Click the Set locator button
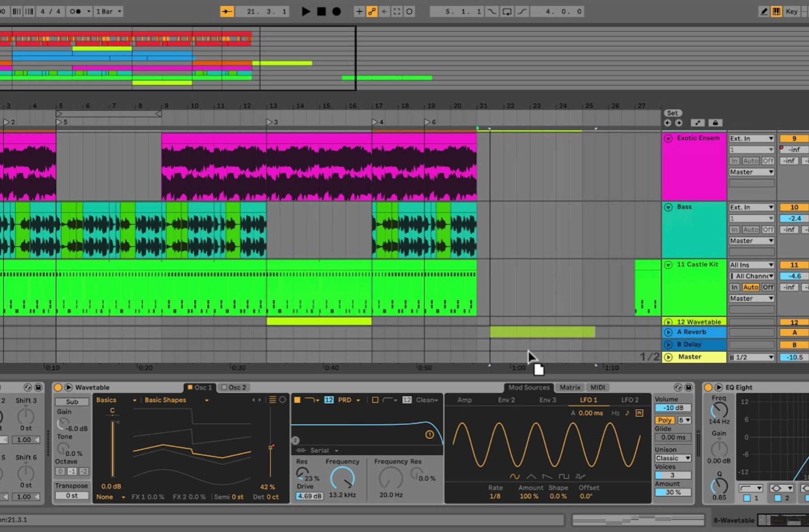 click(x=672, y=113)
